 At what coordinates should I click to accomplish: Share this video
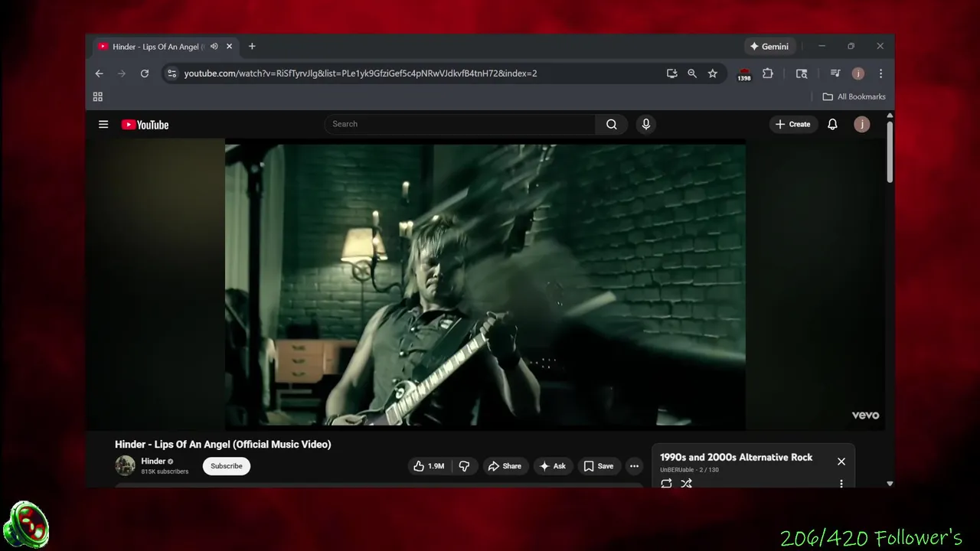505,466
